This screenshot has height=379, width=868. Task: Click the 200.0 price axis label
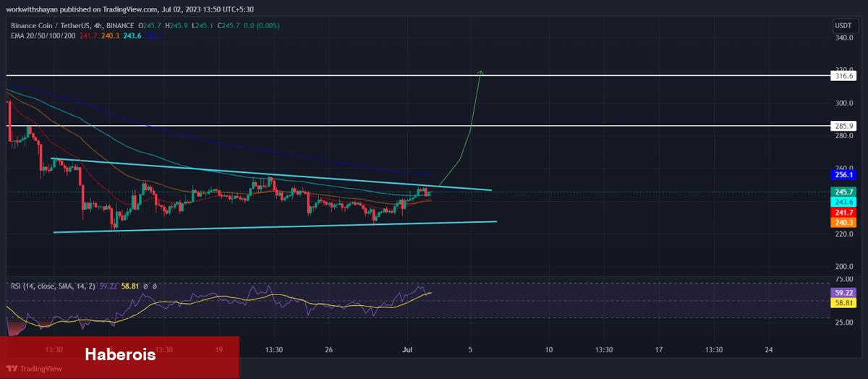pos(843,266)
